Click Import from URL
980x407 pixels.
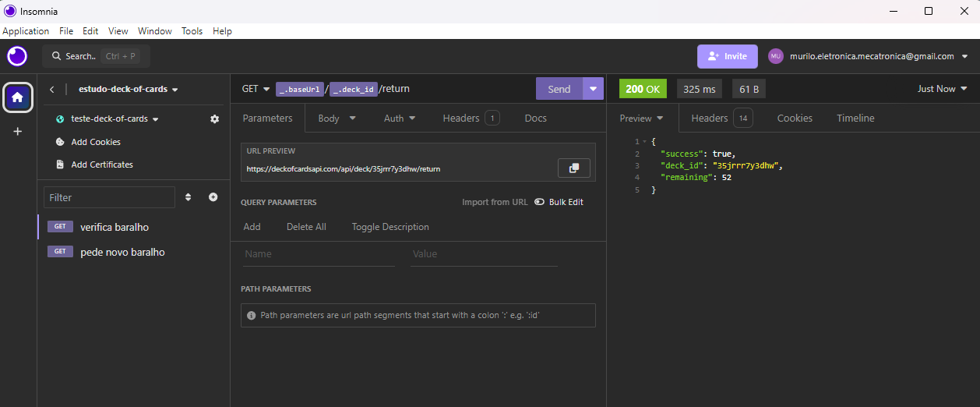point(495,202)
